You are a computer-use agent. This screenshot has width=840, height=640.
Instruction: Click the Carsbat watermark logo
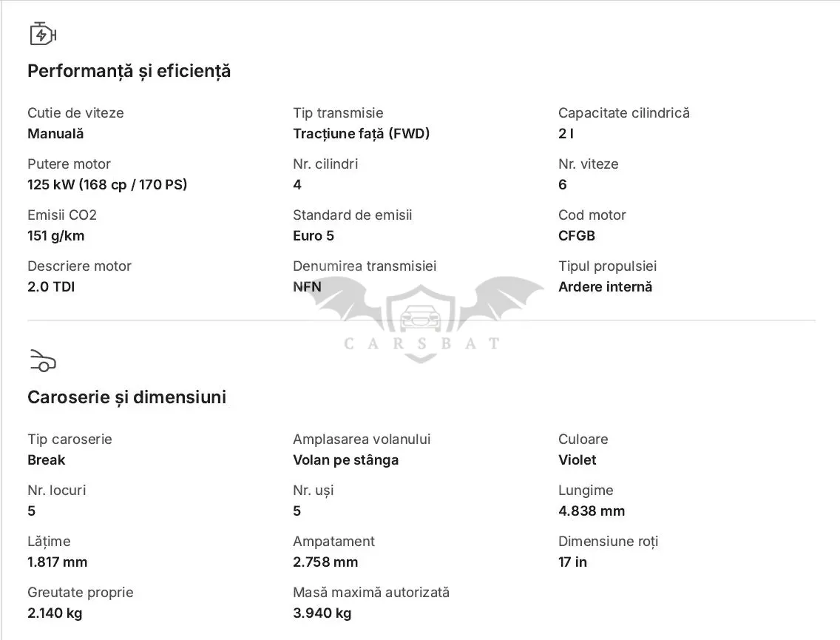click(421, 320)
